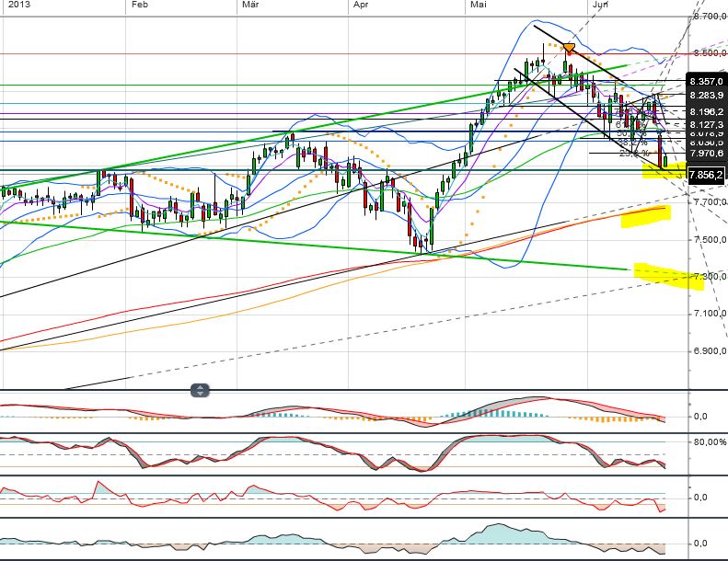Viewport: 728px width, 561px height.
Task: Select the current price label 7.856,2
Action: (x=706, y=175)
